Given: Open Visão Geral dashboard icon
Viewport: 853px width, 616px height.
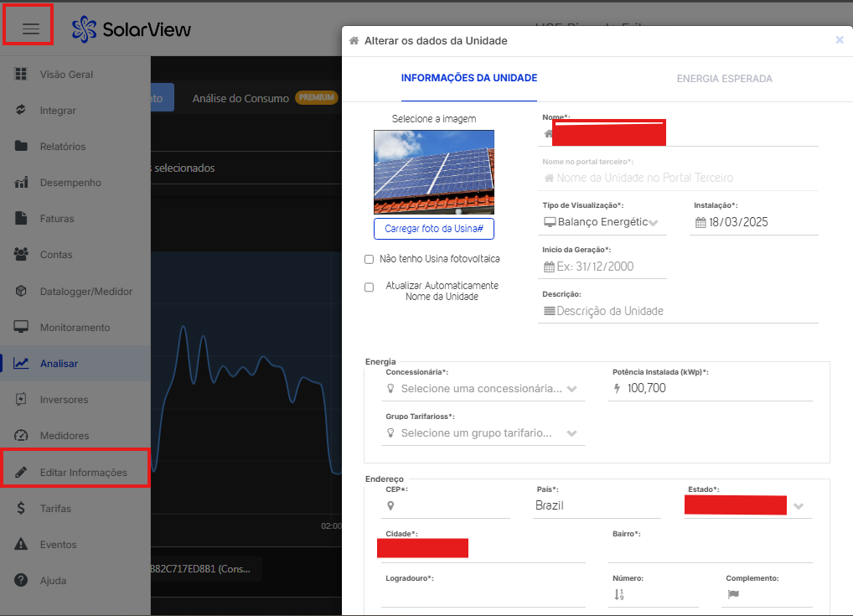Looking at the screenshot, I should click(22, 75).
